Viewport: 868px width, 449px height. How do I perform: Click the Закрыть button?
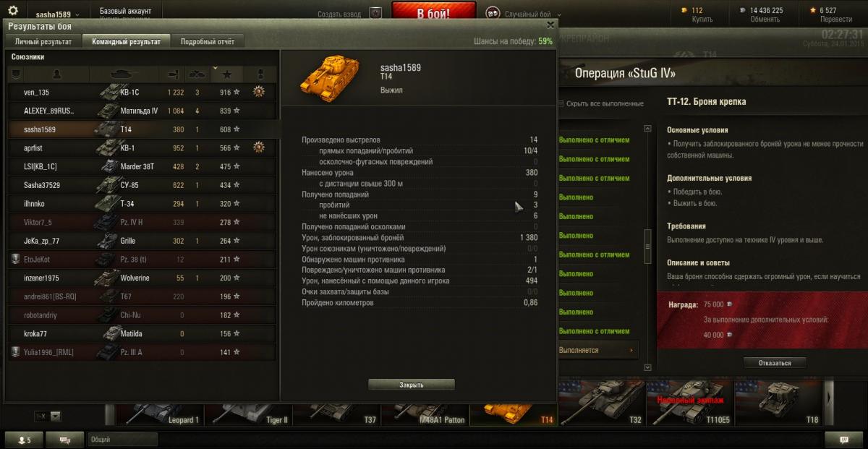click(412, 385)
